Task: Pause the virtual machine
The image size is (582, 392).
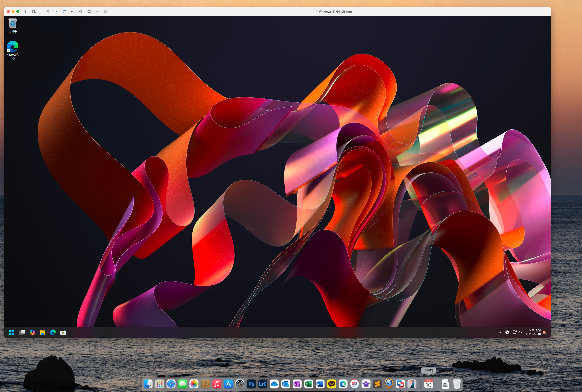Action: [x=26, y=11]
